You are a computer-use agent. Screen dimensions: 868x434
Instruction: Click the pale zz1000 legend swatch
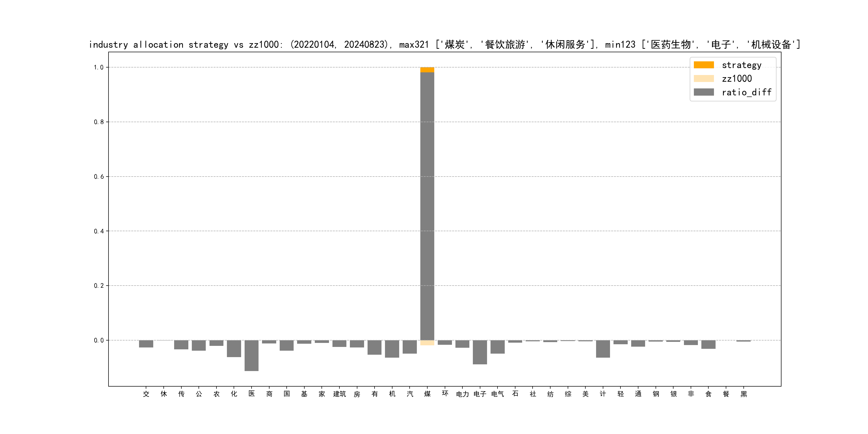coord(704,78)
